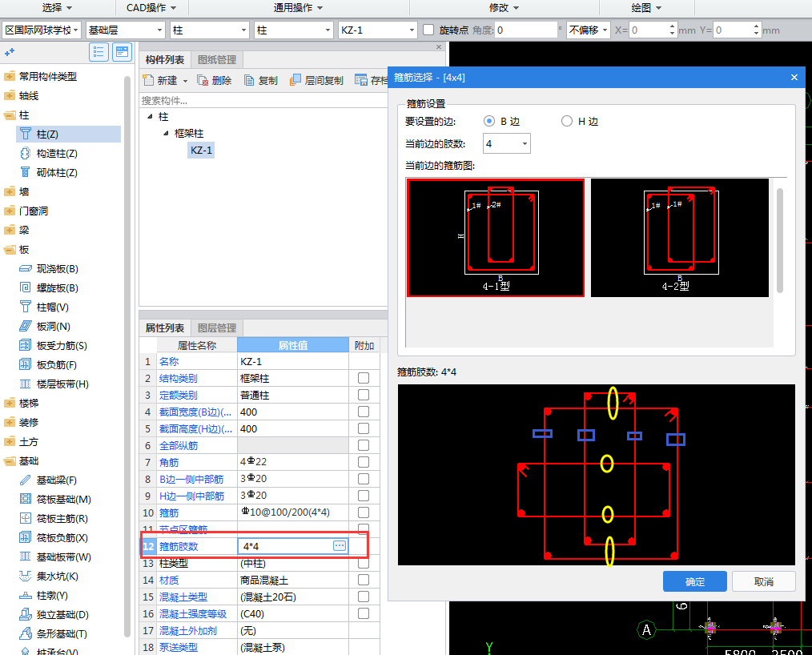The height and width of the screenshot is (655, 812).
Task: Check 附加 box for 箍筋 row
Action: pos(364,512)
